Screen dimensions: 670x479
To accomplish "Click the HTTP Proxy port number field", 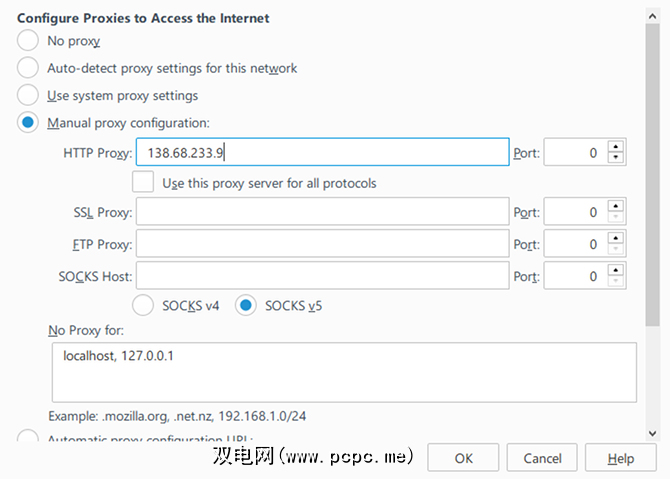I will [575, 153].
